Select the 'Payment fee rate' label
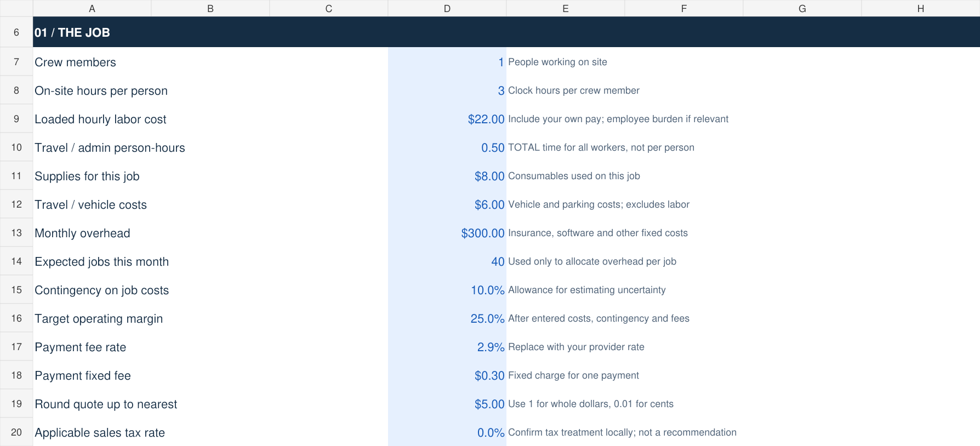The width and height of the screenshot is (980, 446). point(80,347)
